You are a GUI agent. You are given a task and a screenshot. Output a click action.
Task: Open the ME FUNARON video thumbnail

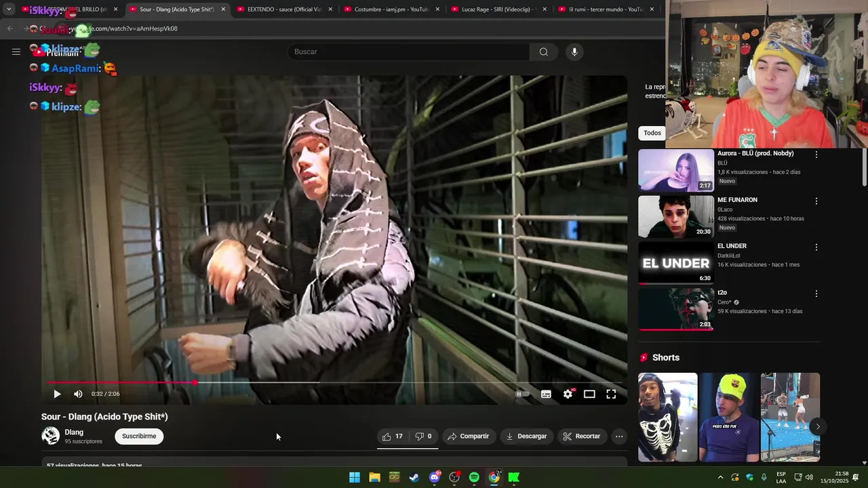pyautogui.click(x=676, y=217)
